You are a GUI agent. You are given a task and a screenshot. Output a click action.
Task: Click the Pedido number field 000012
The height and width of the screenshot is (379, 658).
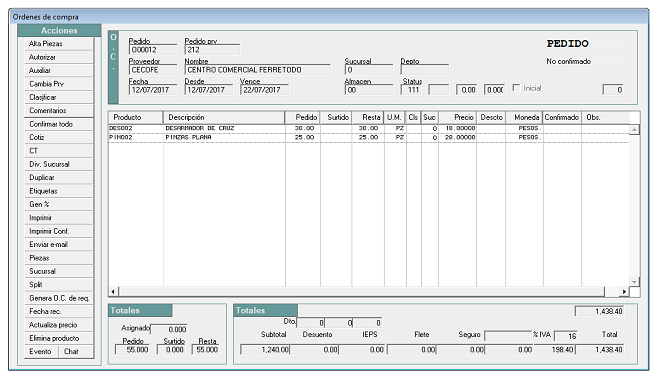point(153,50)
